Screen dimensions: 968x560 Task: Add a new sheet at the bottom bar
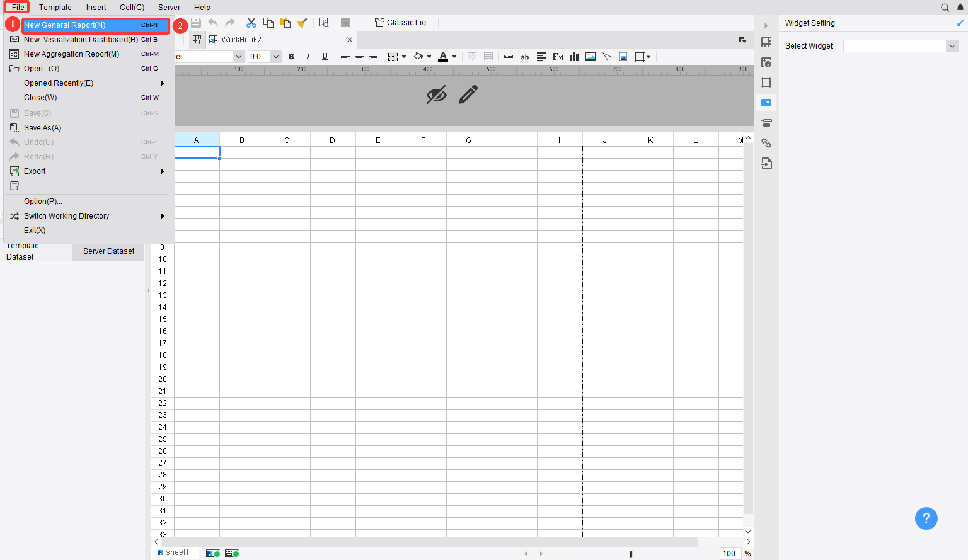[x=213, y=553]
